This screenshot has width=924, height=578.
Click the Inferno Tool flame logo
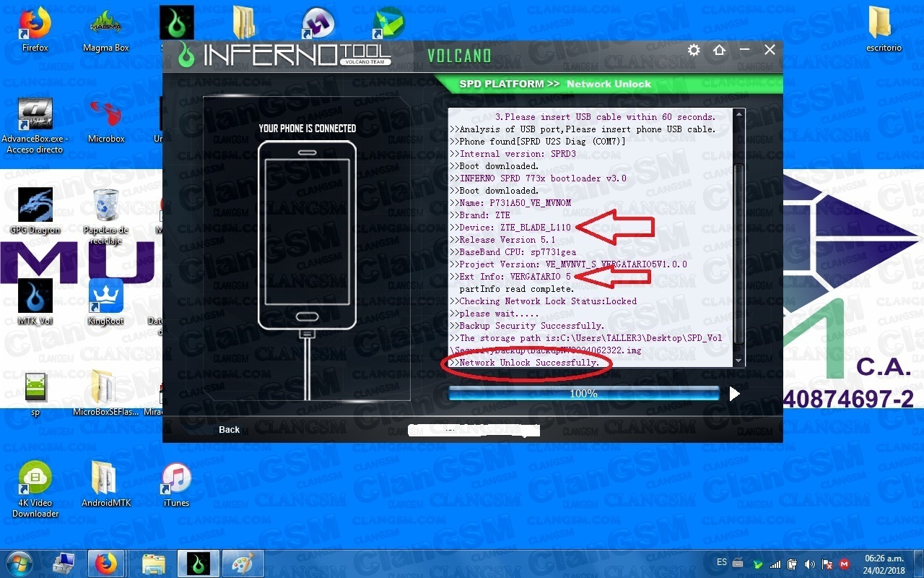187,54
